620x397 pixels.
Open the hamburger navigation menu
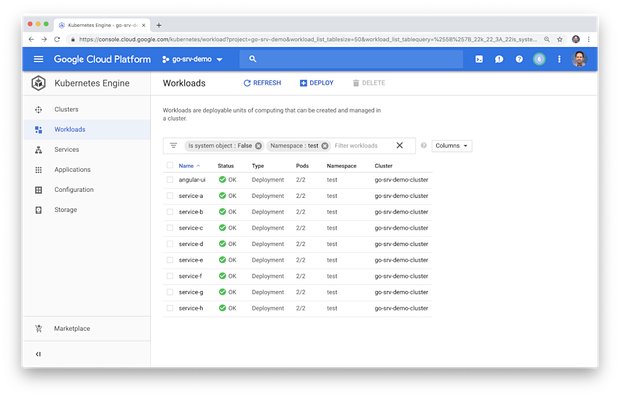click(38, 59)
